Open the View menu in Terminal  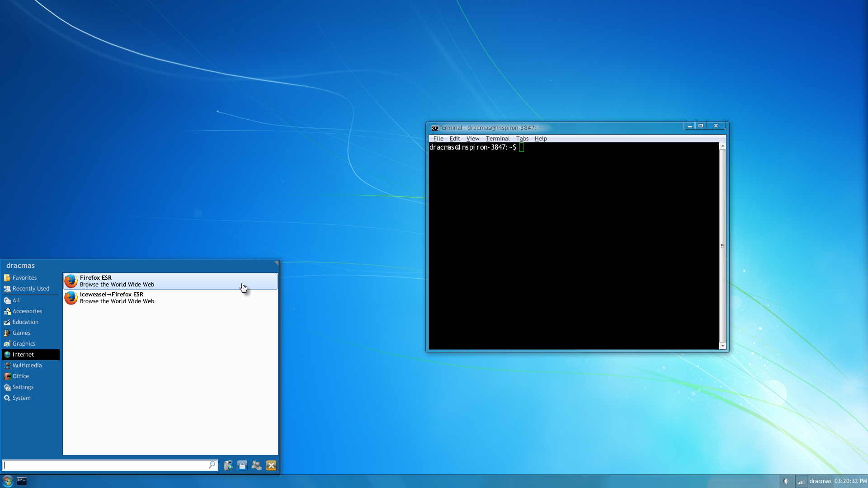point(473,139)
